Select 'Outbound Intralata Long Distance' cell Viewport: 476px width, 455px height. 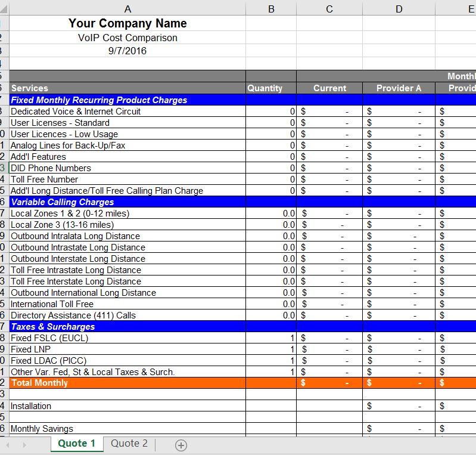pyautogui.click(x=127, y=236)
